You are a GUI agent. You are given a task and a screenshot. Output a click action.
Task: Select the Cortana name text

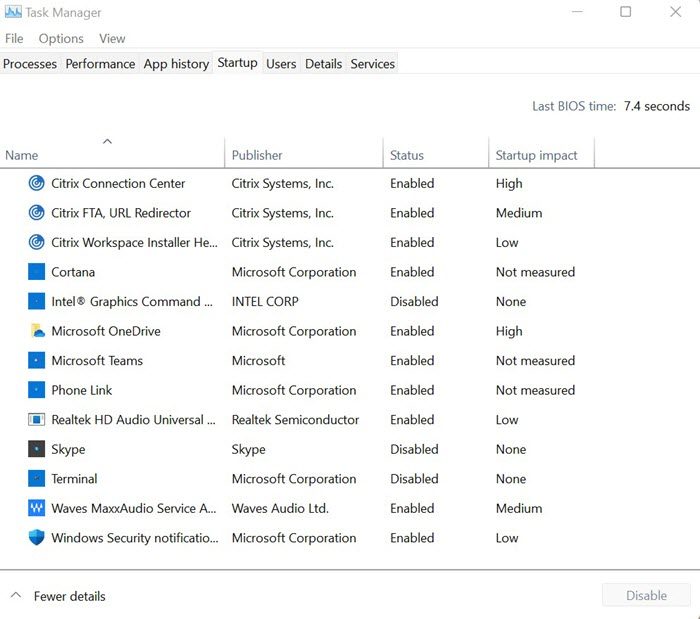tap(73, 272)
